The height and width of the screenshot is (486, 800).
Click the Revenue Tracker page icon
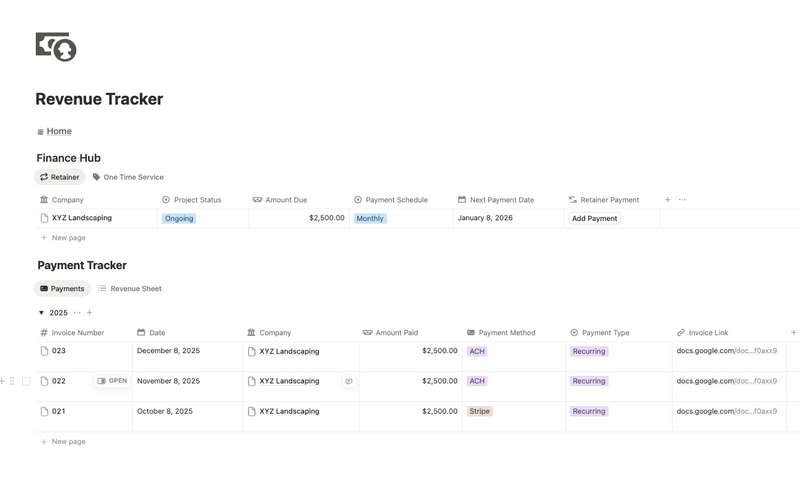56,47
